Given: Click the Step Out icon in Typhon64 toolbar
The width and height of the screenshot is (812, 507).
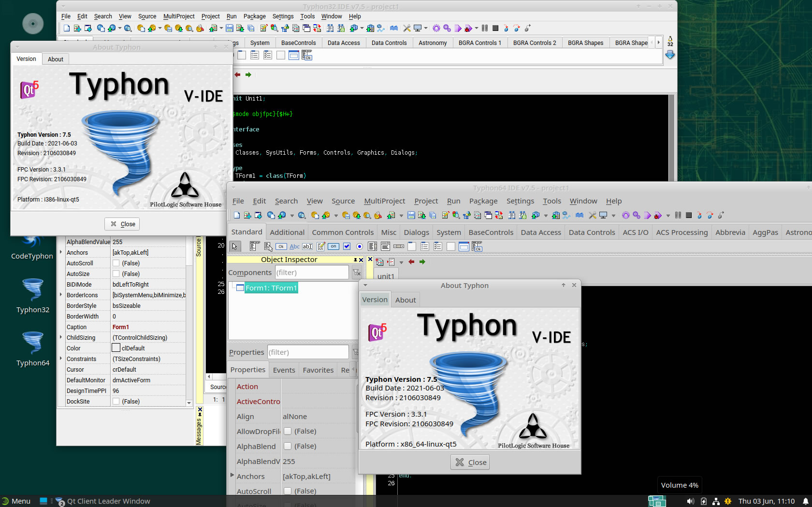Looking at the screenshot, I should tap(721, 216).
